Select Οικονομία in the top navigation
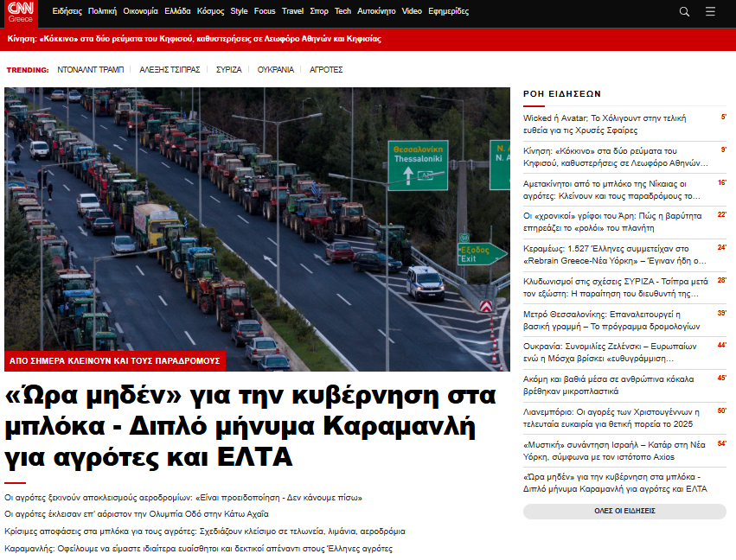Screen dimensions: 736x560 (x=140, y=11)
